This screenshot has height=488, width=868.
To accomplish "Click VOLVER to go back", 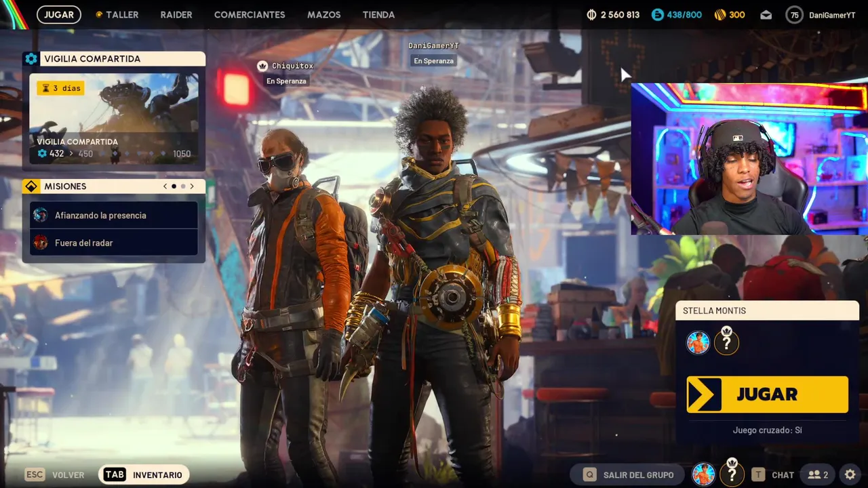I will 68,475.
